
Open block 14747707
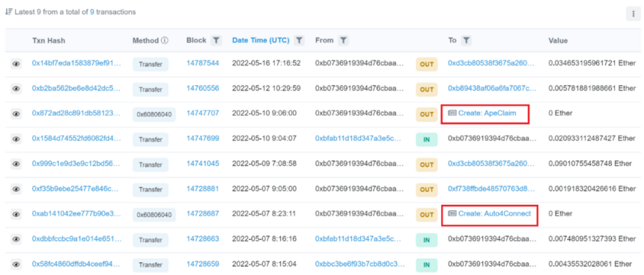[203, 113]
